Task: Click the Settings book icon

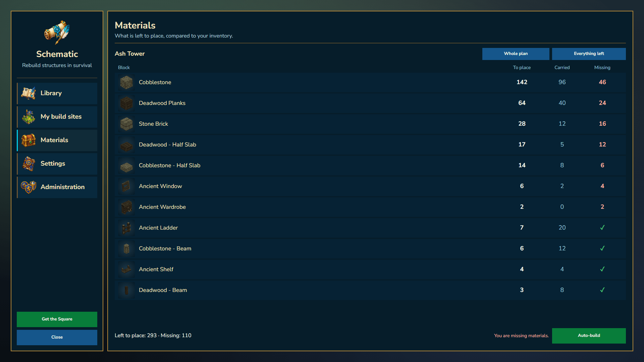Action: pyautogui.click(x=29, y=164)
